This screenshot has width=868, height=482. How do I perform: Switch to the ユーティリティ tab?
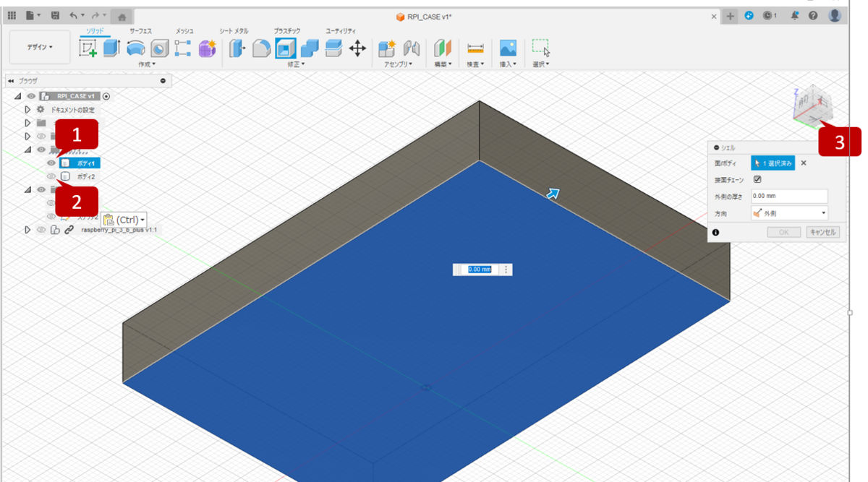pyautogui.click(x=341, y=31)
